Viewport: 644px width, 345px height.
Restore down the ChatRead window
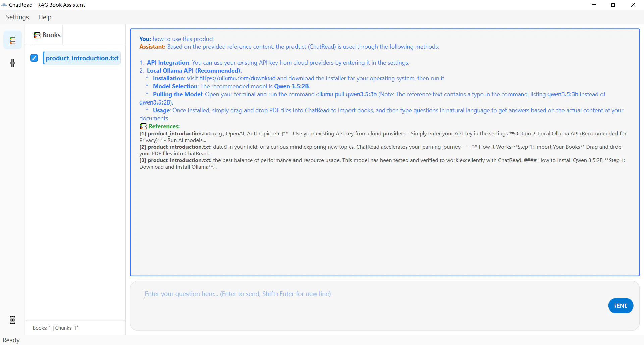(x=613, y=5)
